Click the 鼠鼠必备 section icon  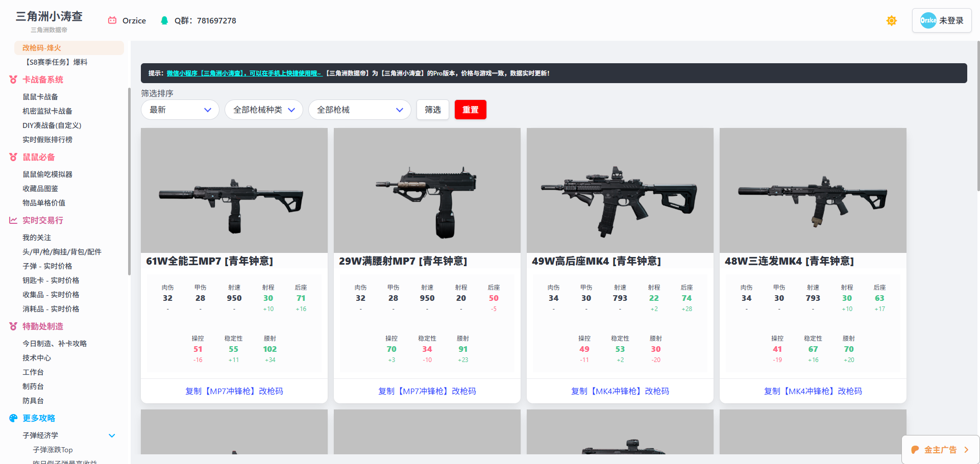tap(13, 157)
